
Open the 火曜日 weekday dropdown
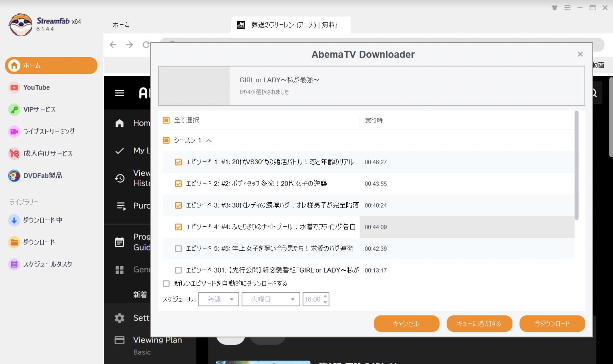pos(271,299)
